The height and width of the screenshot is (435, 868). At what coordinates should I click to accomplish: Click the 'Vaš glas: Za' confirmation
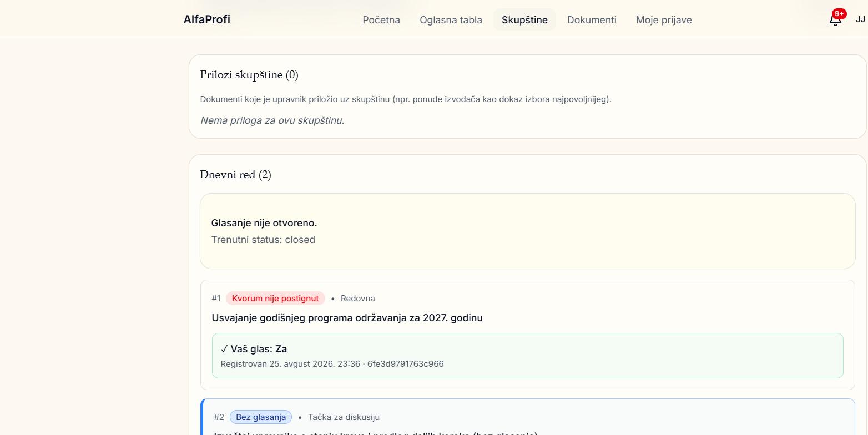pyautogui.click(x=254, y=349)
